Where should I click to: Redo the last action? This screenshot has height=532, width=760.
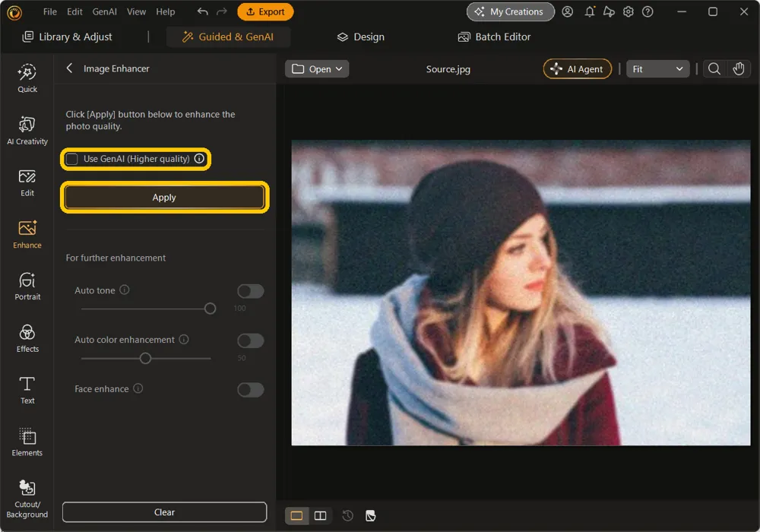[221, 11]
